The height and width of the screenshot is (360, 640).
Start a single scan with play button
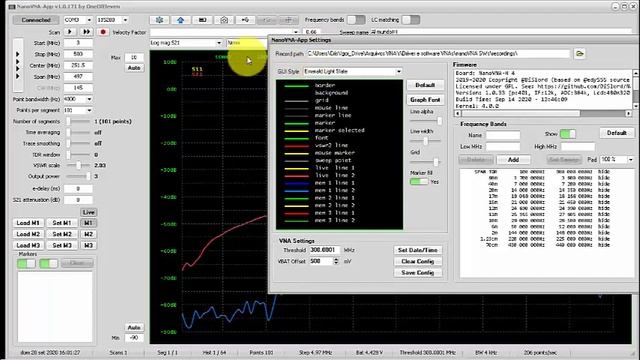pos(70,32)
